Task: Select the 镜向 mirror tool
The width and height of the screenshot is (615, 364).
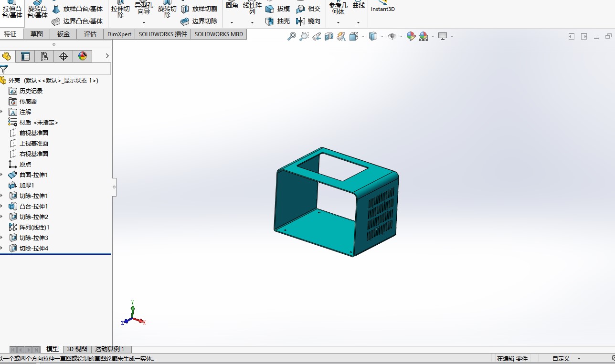Action: point(308,21)
